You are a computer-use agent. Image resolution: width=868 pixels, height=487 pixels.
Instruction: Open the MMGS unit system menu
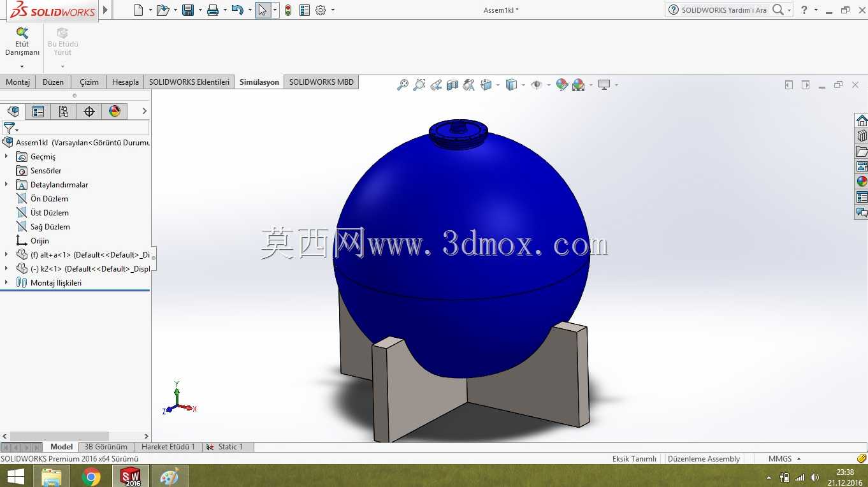784,459
